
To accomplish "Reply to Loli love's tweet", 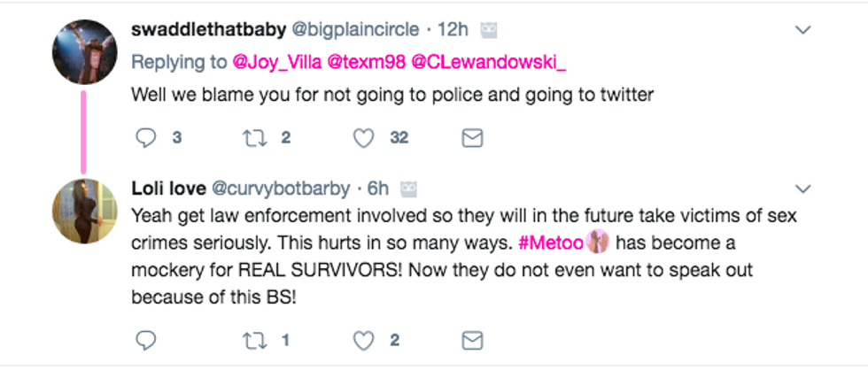I will (145, 341).
